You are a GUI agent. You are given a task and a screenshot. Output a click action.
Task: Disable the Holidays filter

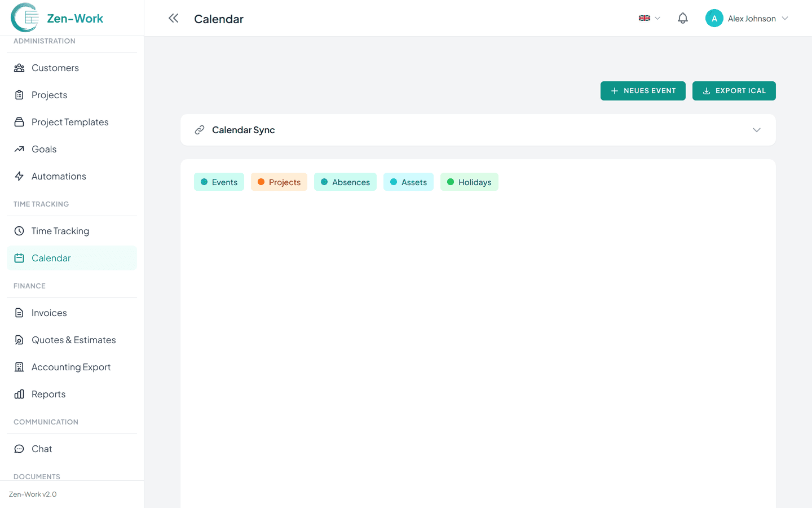pyautogui.click(x=469, y=182)
